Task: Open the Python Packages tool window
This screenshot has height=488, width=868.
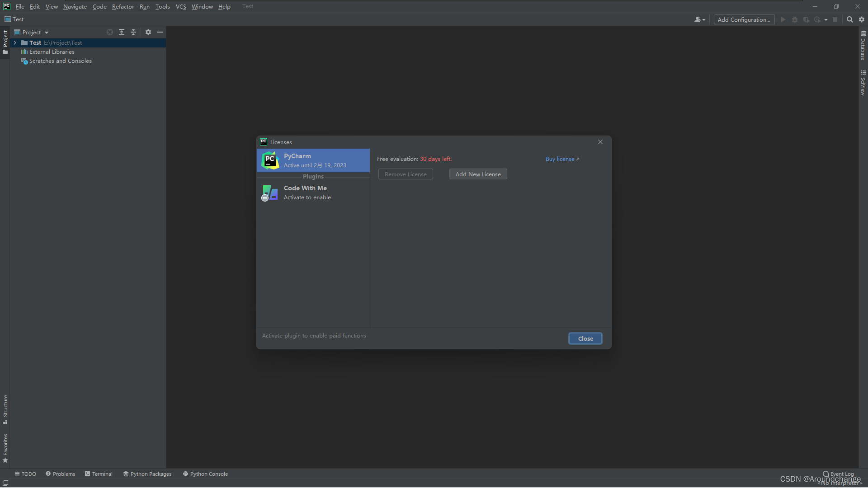Action: [x=147, y=474]
